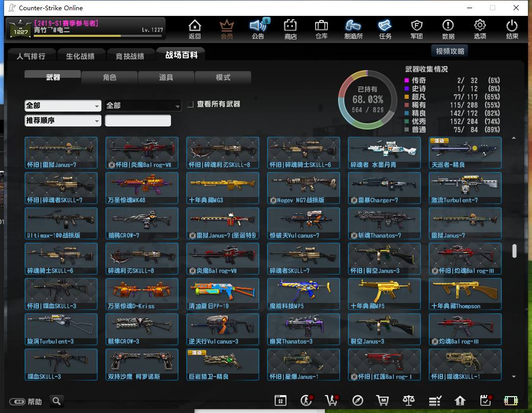Click the house with up-arrow icon
This screenshot has width=532, height=413.
(460, 401)
